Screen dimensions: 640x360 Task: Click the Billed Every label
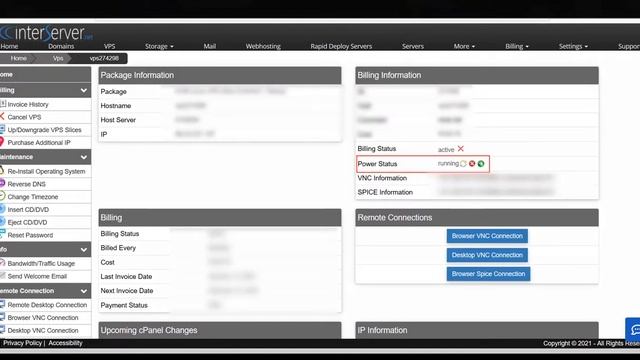[x=118, y=248]
